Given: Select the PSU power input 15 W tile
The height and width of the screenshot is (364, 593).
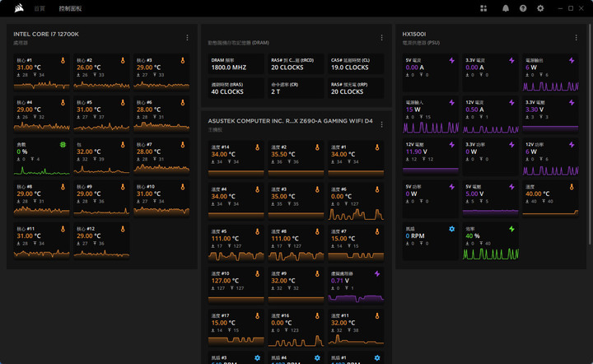Looking at the screenshot, I should click(431, 114).
